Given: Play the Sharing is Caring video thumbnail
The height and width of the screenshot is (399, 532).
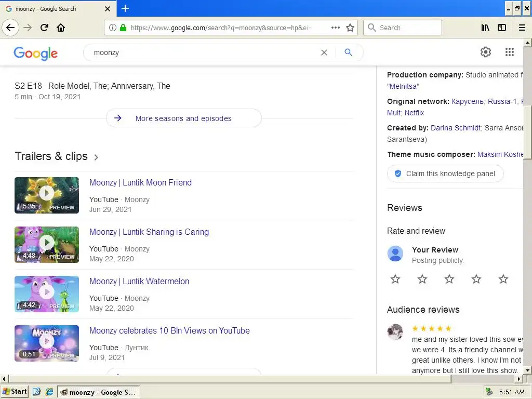Looking at the screenshot, I should [47, 245].
